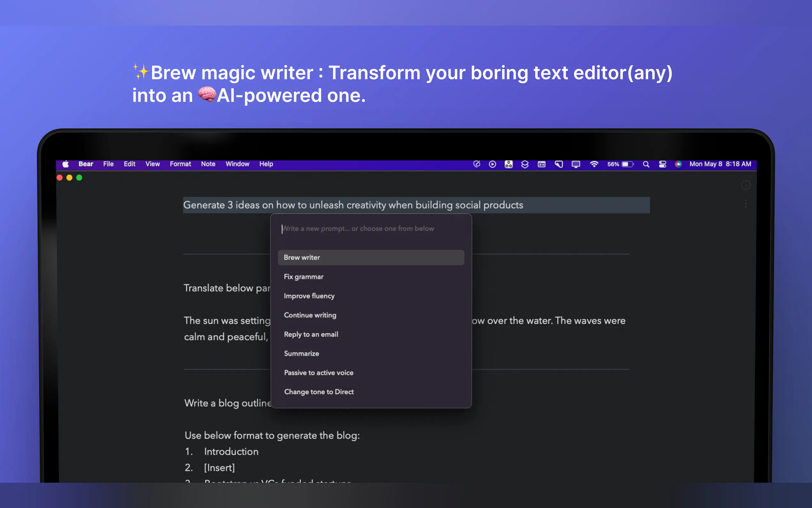This screenshot has width=812, height=508.
Task: Select Improve fluency option
Action: (309, 296)
